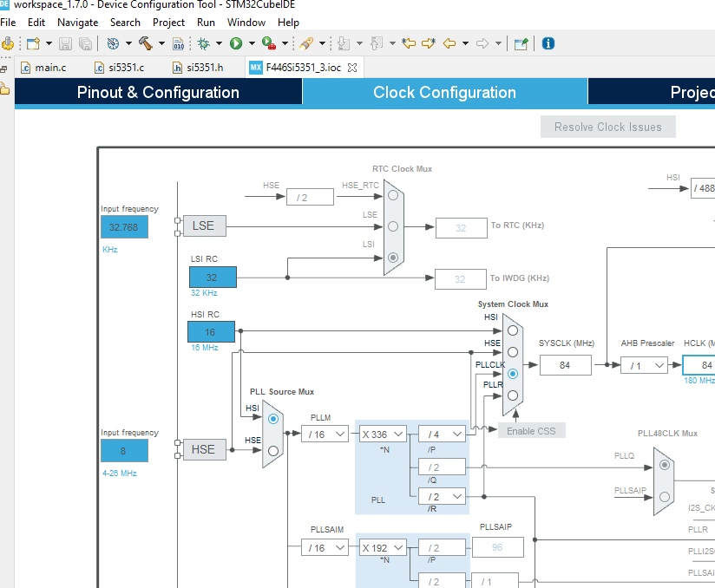The width and height of the screenshot is (715, 588).
Task: Click the green Run button icon
Action: (x=236, y=43)
